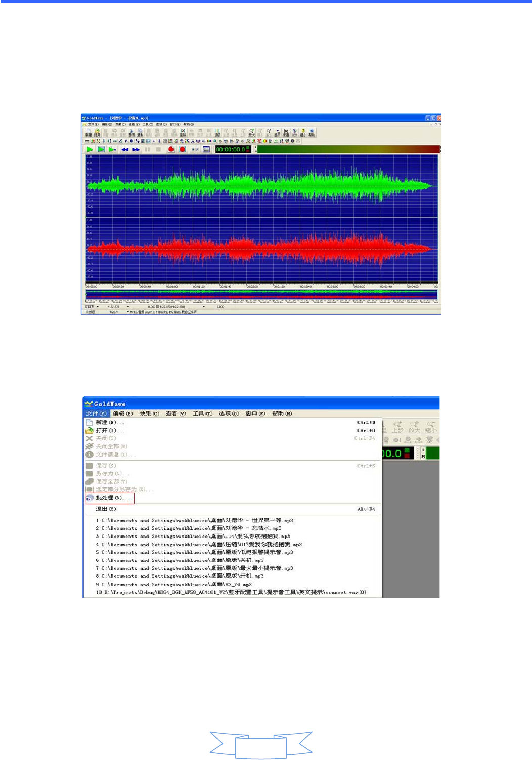Click 0.000 到 4:22.870 selection status text
Screen dimensions: 532x760
(x=166, y=307)
